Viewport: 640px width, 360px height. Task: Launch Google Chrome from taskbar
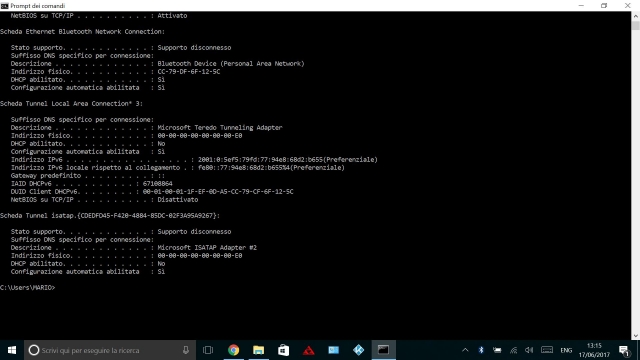[233, 350]
